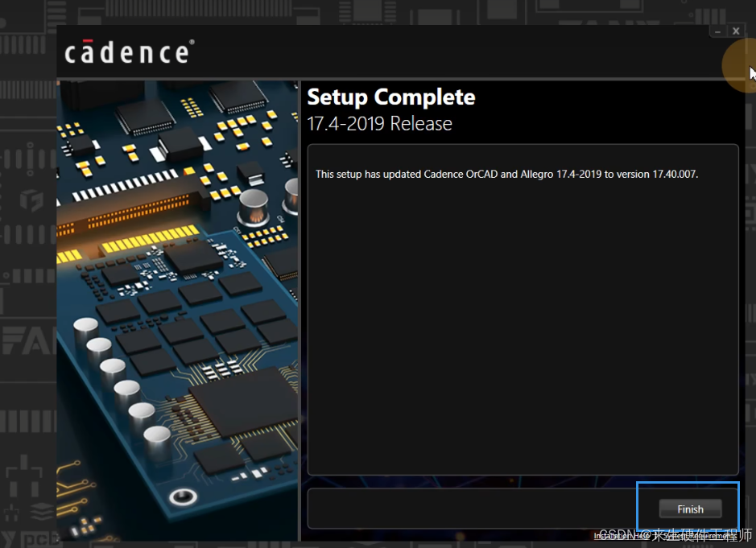Close the Cadence installer window
Viewport: 756px width, 548px height.
click(x=736, y=31)
